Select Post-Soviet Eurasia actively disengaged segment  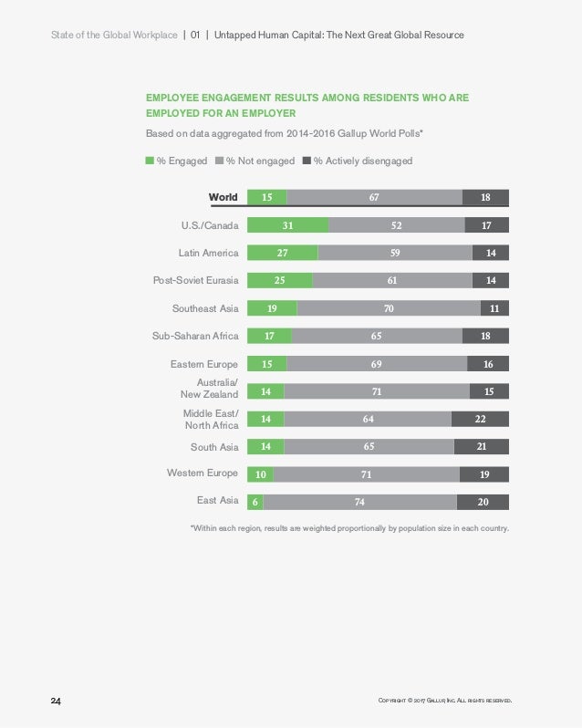(491, 280)
